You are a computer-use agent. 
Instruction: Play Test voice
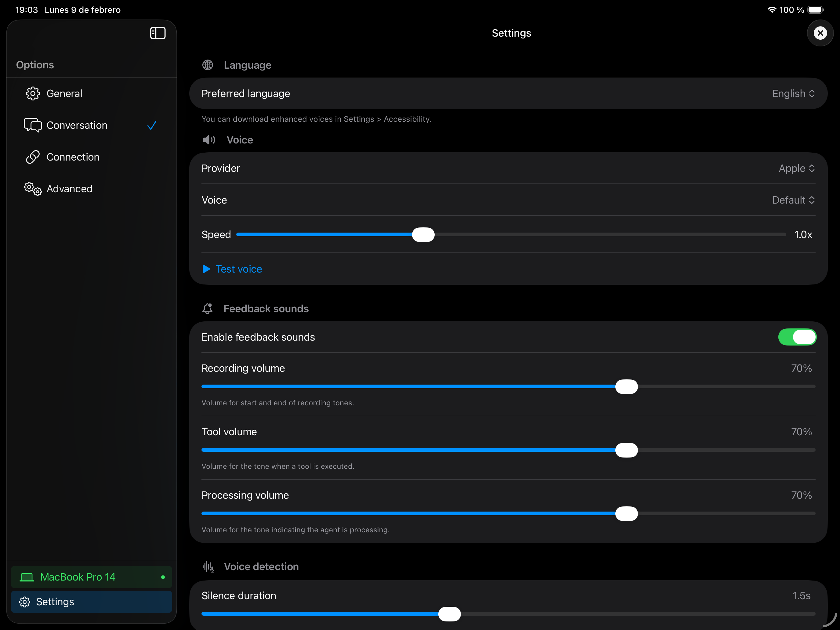pyautogui.click(x=232, y=269)
